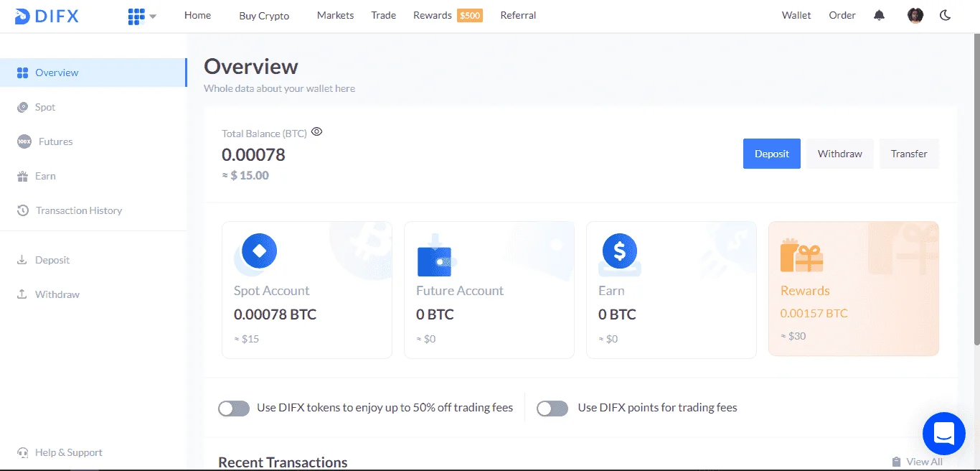Switch to dark mode moon icon
This screenshot has width=980, height=471.
pyautogui.click(x=945, y=15)
